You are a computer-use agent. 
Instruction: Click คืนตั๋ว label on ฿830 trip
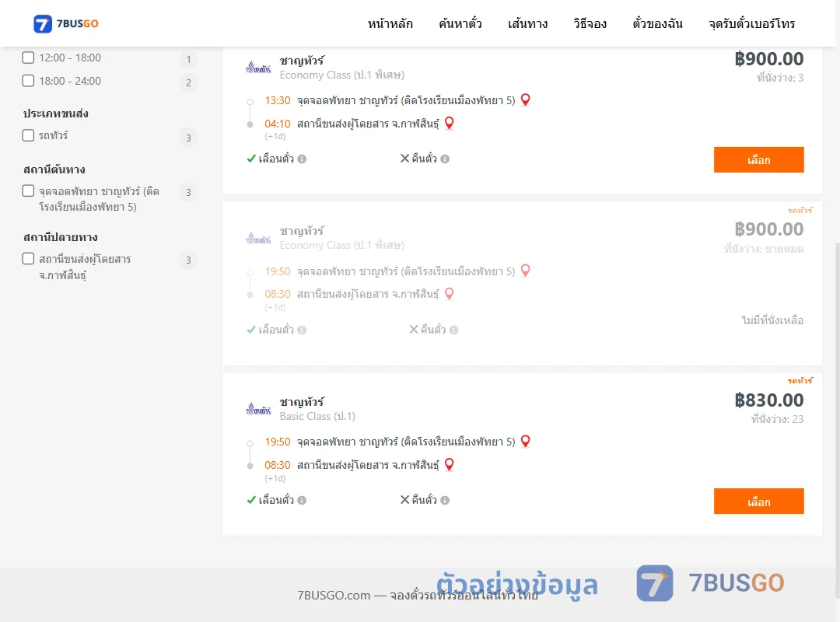[425, 500]
